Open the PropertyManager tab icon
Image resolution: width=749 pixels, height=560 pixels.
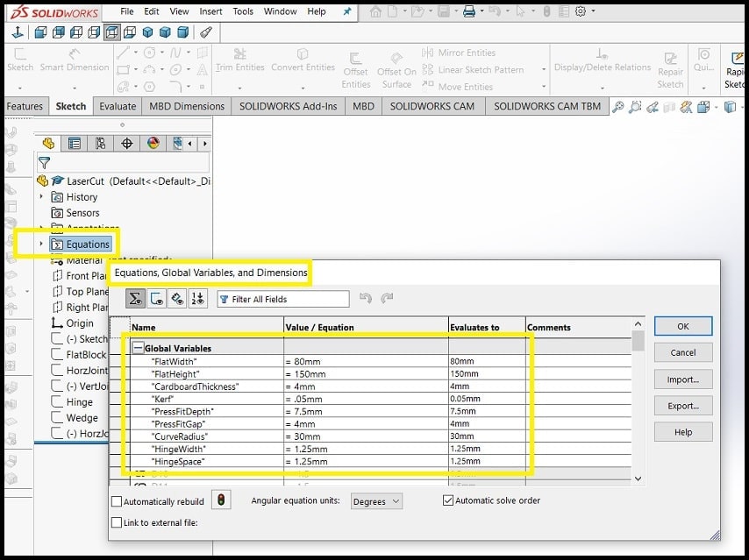74,143
